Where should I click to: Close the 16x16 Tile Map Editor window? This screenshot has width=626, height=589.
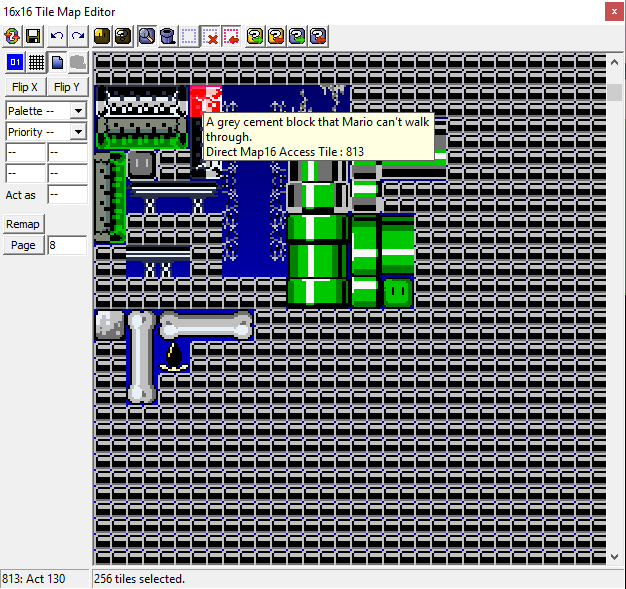[x=614, y=12]
